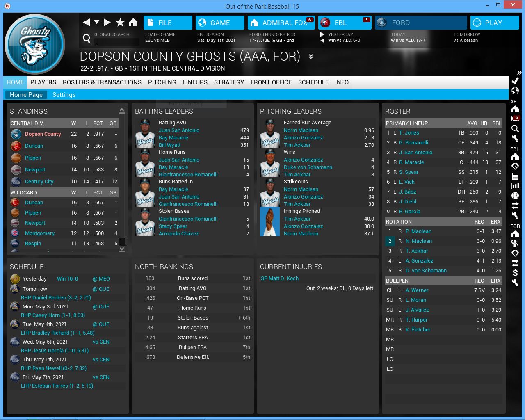
Task: Click the home icon in top navigation
Action: pos(133,23)
